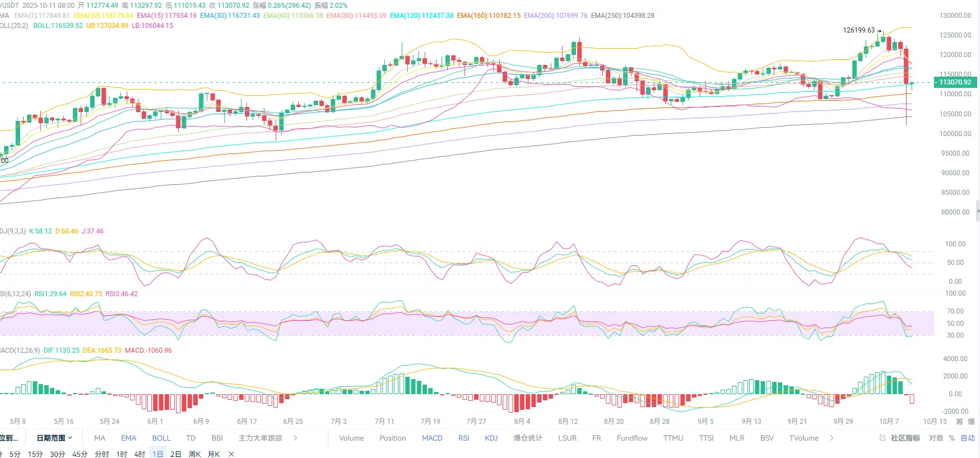Toggle the KDJ sub-indicator
This screenshot has width=980, height=458.
pos(491,438)
